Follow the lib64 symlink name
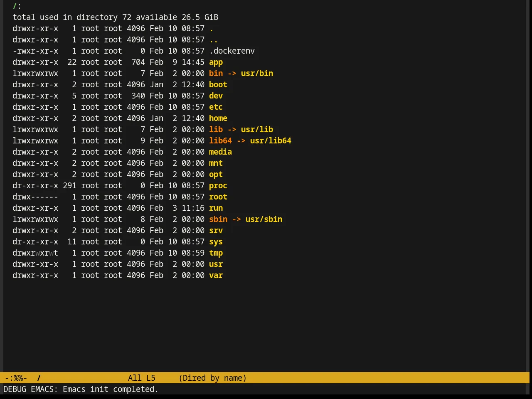Viewport: 532px width, 399px height. coord(220,141)
